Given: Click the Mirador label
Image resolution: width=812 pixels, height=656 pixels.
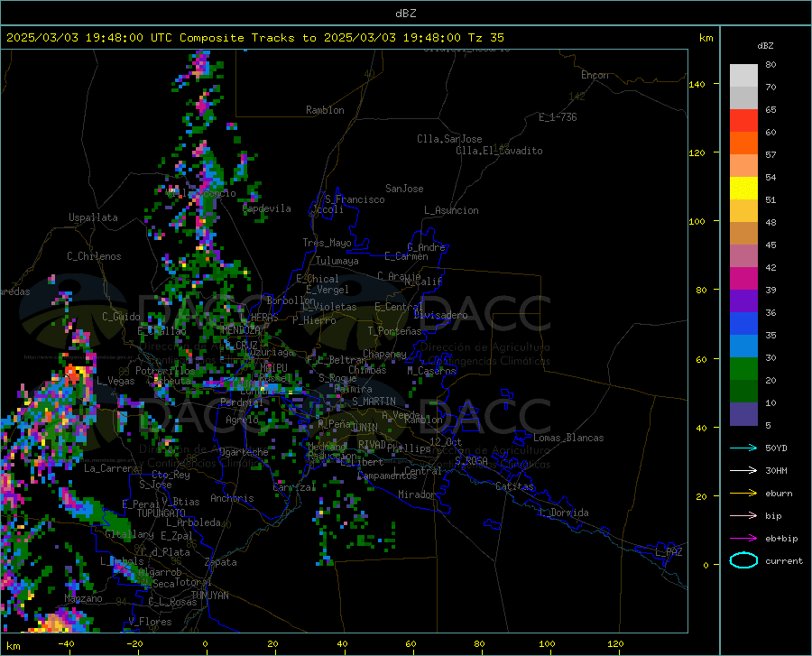Looking at the screenshot, I should [x=417, y=494].
